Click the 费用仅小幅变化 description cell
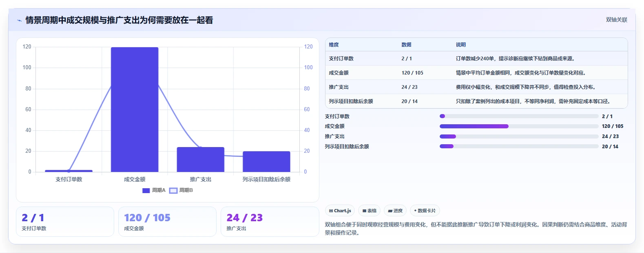 coord(527,87)
